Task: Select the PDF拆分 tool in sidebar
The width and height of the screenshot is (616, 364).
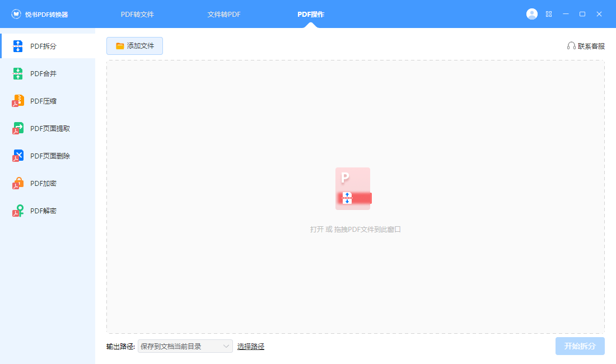Action: 48,46
